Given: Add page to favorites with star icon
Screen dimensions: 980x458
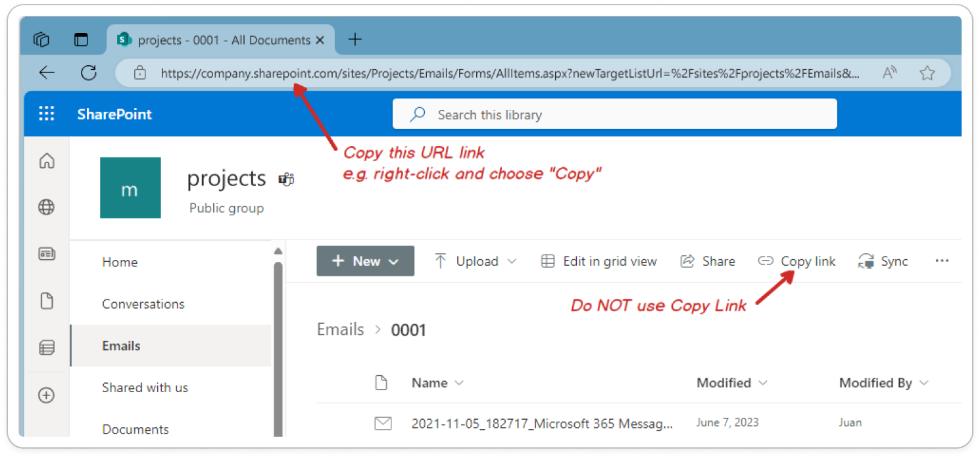Looking at the screenshot, I should 927,73.
